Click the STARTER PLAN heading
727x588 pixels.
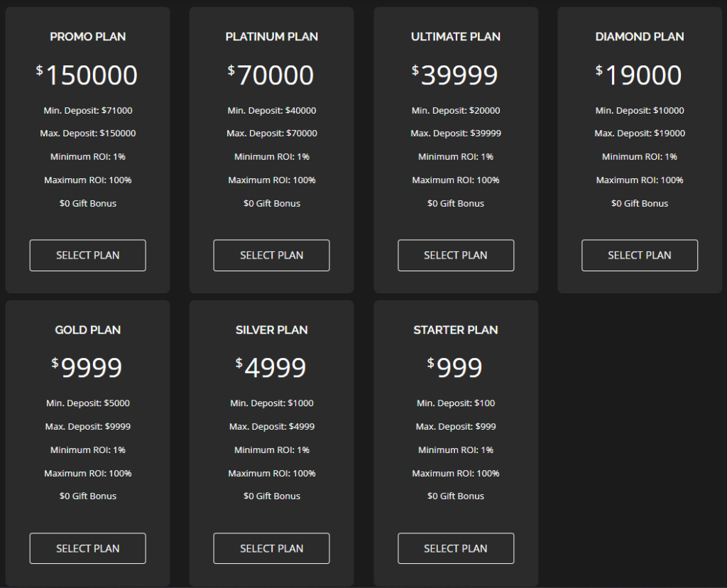456,330
